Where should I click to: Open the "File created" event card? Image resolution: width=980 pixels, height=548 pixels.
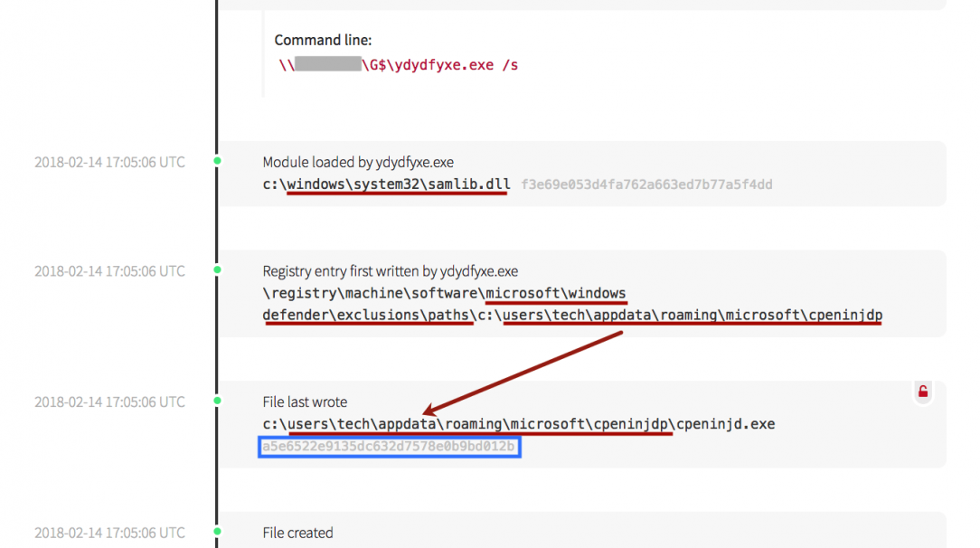pyautogui.click(x=298, y=533)
